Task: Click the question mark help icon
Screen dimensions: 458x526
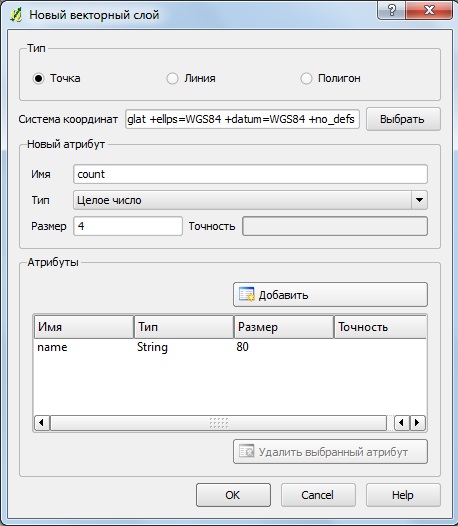Action: pos(391,10)
